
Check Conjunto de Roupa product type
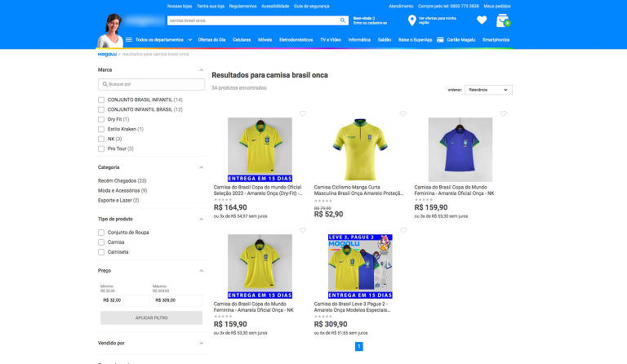101,233
